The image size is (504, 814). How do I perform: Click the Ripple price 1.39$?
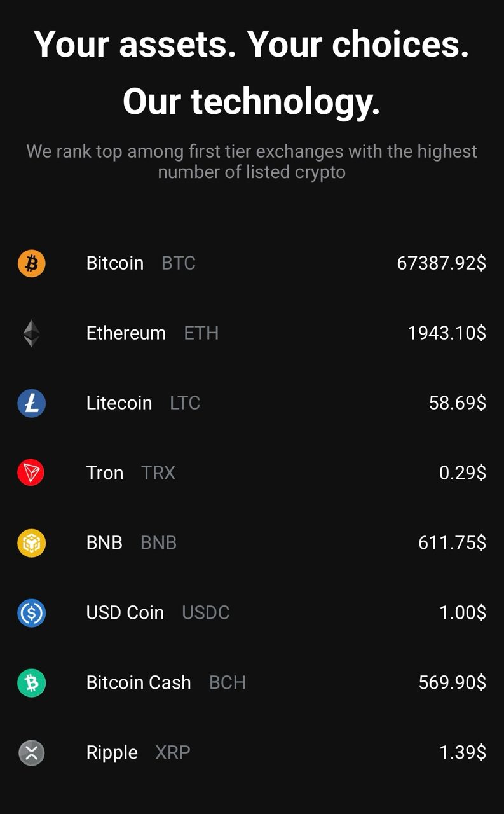(462, 752)
